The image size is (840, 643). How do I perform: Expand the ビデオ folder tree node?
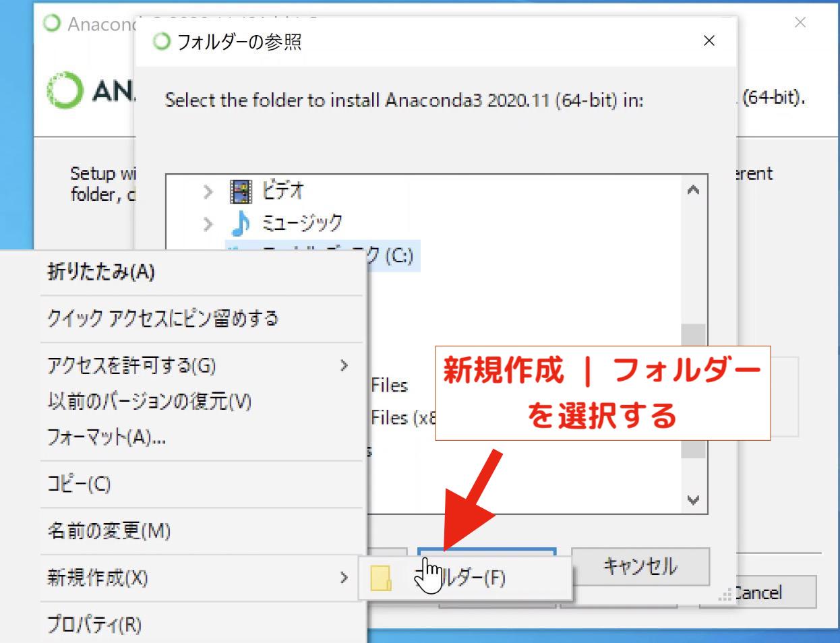click(208, 192)
